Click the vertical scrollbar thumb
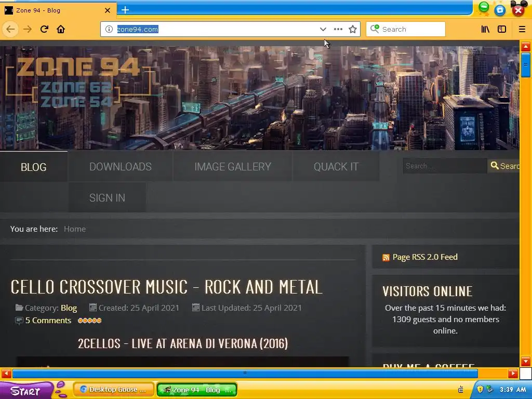532x399 pixels. point(526,65)
